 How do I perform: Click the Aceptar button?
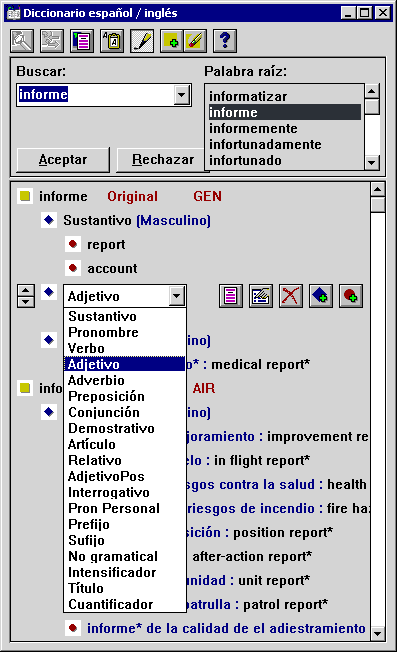(x=63, y=160)
